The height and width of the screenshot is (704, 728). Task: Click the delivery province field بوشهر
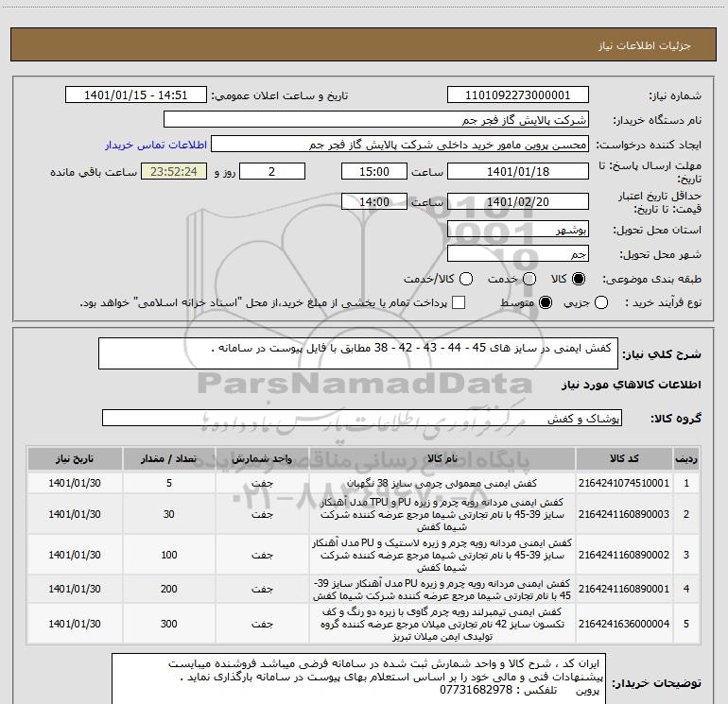point(518,230)
